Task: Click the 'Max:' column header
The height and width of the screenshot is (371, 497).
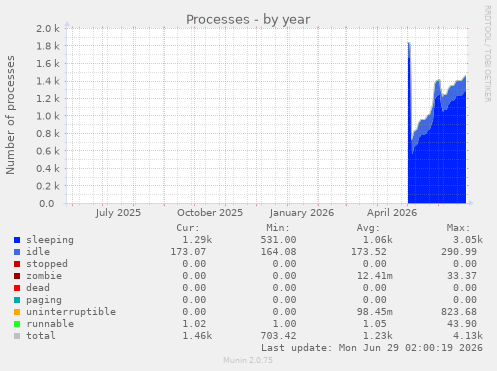Action: pos(458,228)
